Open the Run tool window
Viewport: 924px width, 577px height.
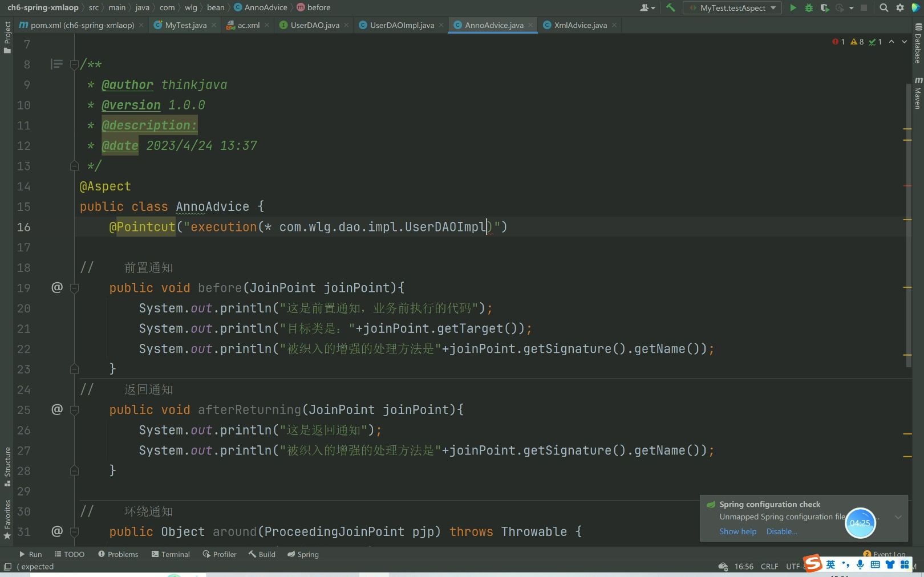pyautogui.click(x=30, y=554)
